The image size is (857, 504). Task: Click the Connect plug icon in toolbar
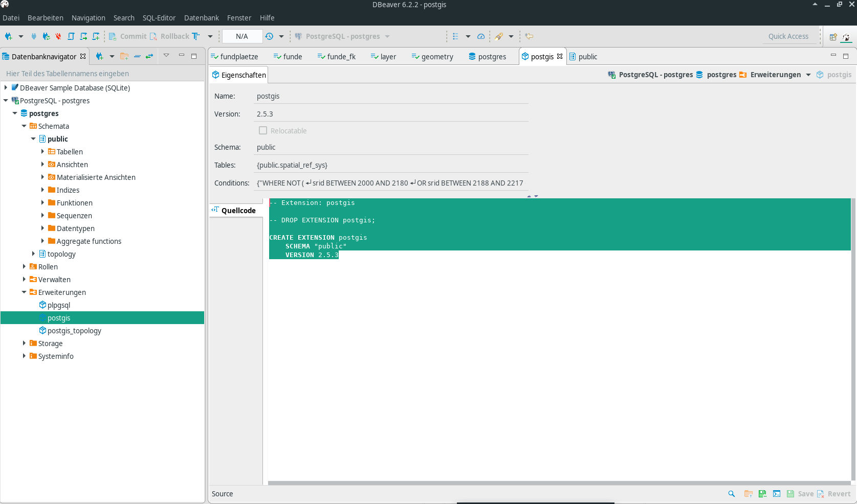pos(34,36)
